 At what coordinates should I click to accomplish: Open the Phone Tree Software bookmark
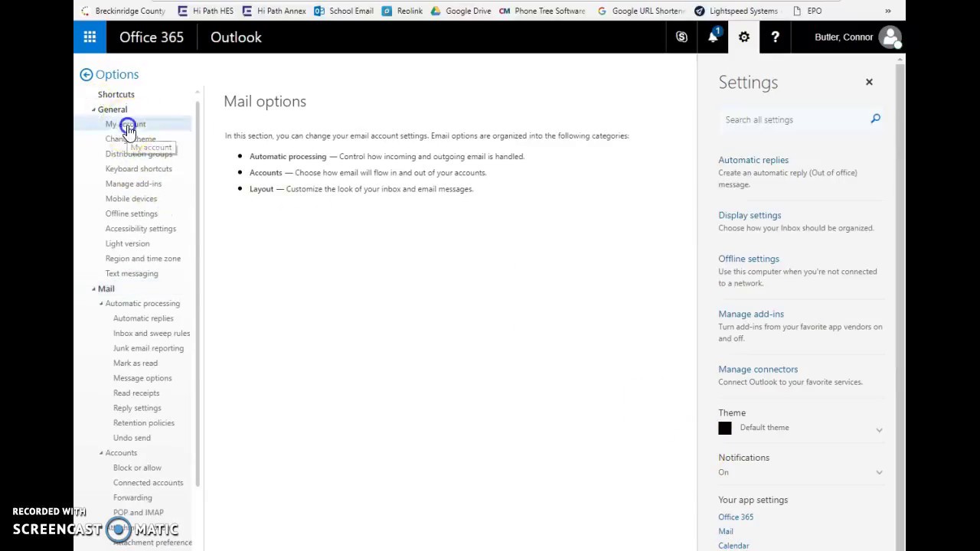point(542,11)
